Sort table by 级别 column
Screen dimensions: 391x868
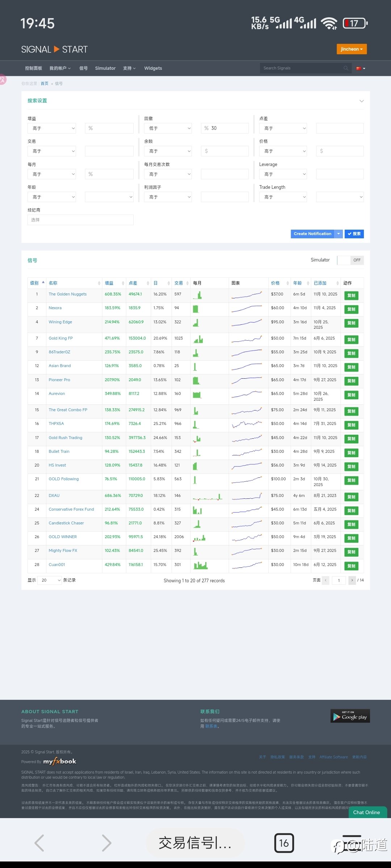(x=37, y=283)
